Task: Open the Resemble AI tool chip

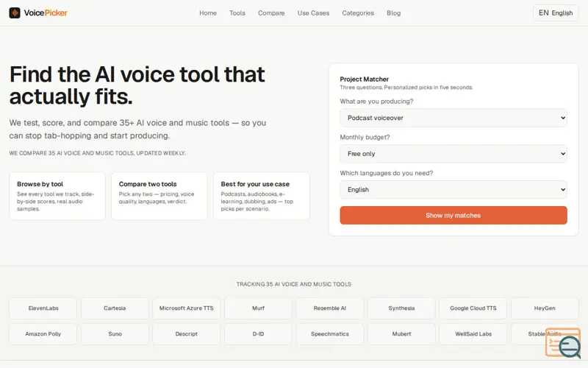Action: [329, 308]
